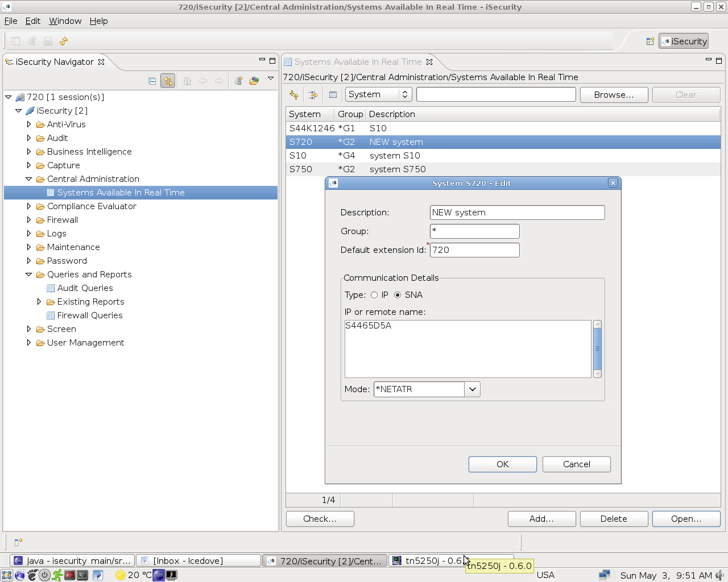Select the SNA communication type radio button
The height and width of the screenshot is (582, 728).
[398, 295]
